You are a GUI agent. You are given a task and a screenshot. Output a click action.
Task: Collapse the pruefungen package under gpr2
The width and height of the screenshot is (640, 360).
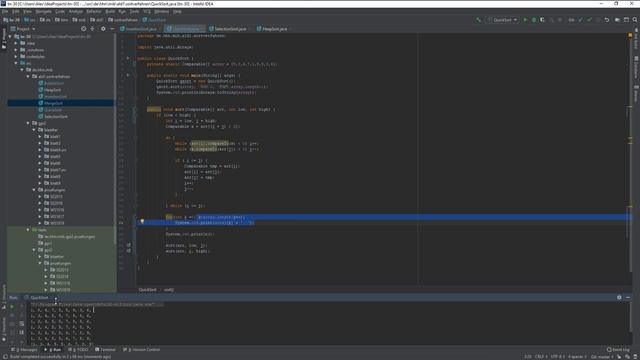(x=34, y=190)
